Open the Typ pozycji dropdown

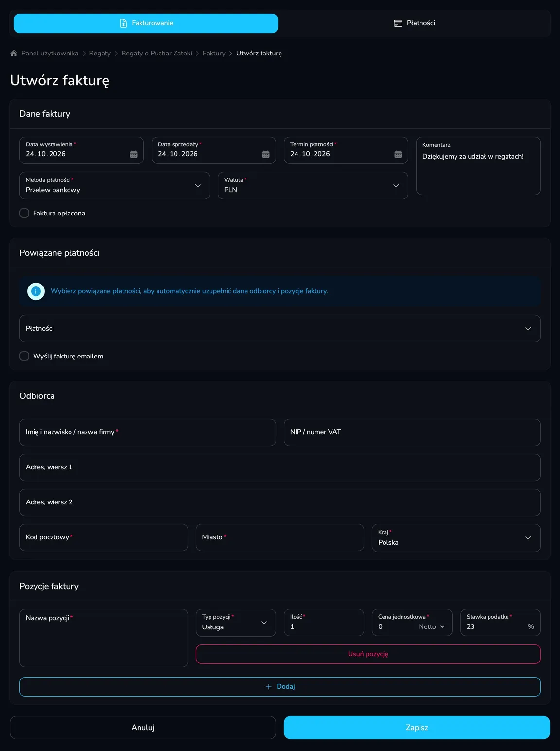click(236, 623)
